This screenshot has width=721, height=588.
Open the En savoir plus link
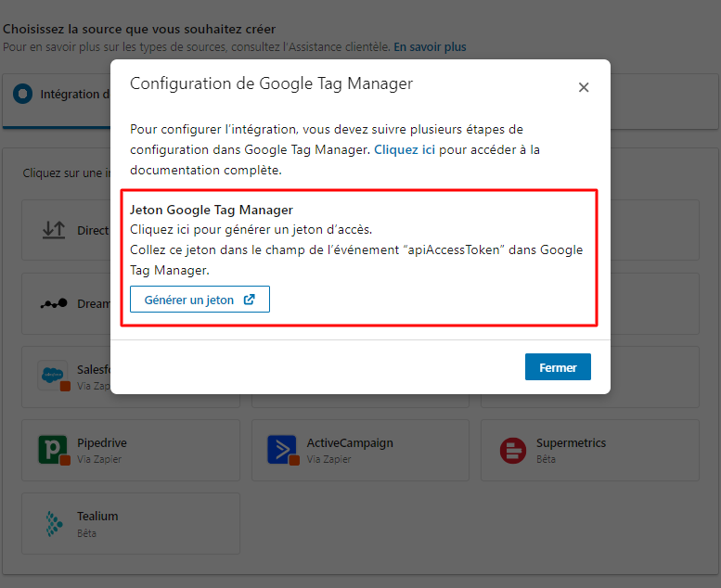[x=430, y=47]
